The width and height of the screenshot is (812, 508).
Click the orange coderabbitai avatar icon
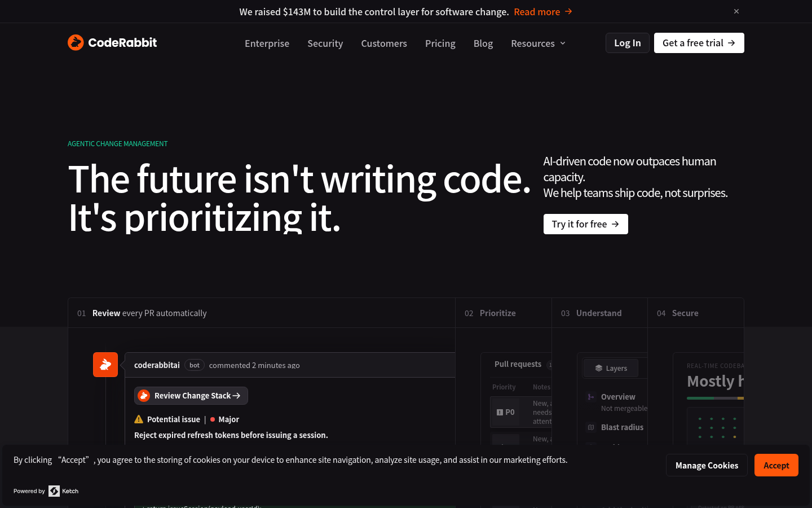point(105,365)
